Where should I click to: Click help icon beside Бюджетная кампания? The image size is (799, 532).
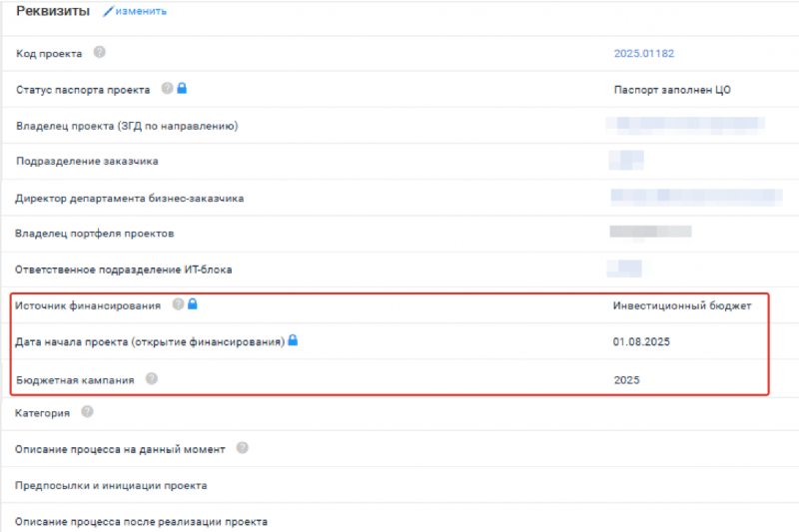tap(152, 378)
